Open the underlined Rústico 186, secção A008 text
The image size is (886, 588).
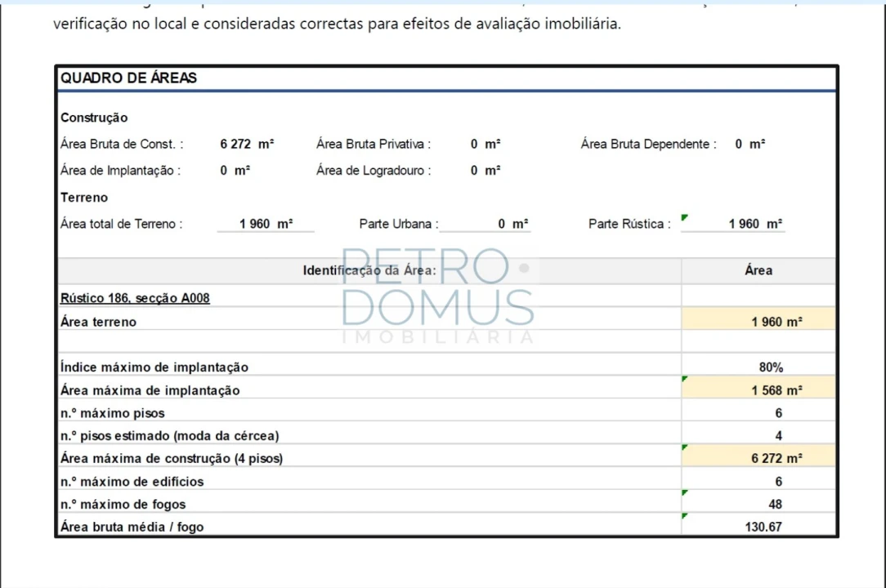pos(135,298)
